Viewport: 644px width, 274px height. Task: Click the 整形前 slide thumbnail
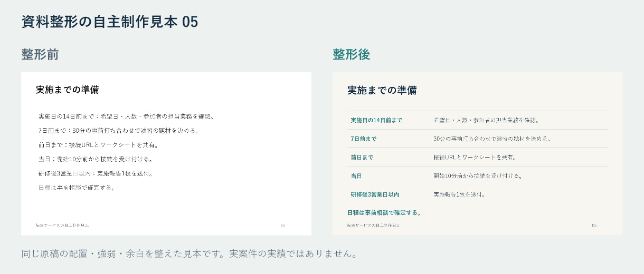pos(166,153)
